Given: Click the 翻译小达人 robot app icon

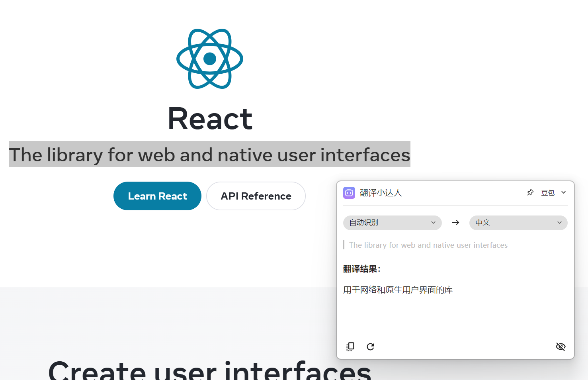Looking at the screenshot, I should (x=349, y=193).
